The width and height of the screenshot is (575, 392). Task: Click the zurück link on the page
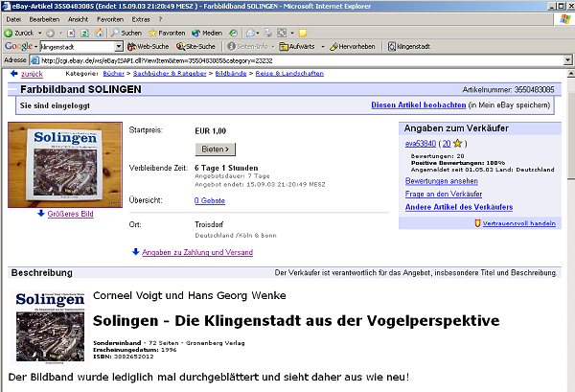(x=32, y=74)
